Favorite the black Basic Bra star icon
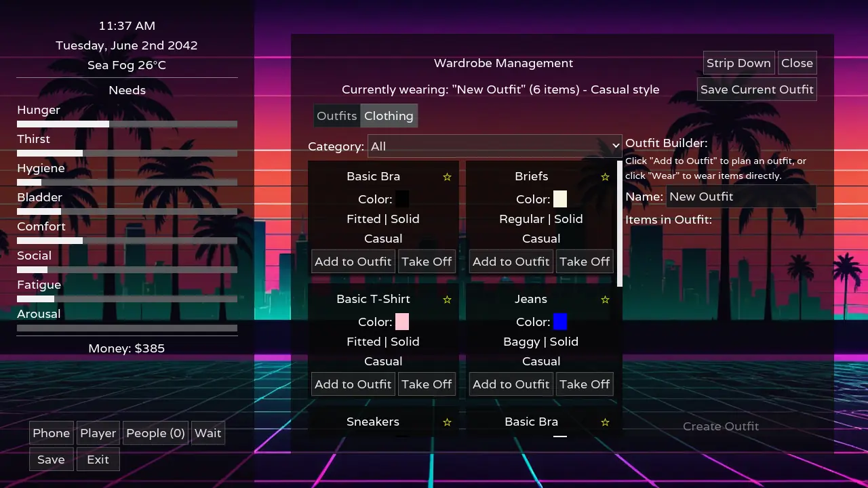The image size is (868, 488). click(447, 177)
